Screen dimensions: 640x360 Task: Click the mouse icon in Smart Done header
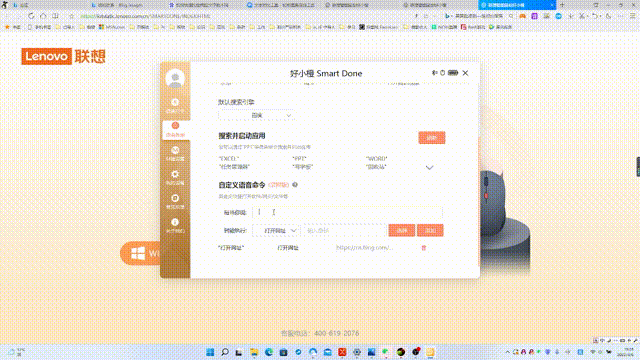(x=442, y=73)
